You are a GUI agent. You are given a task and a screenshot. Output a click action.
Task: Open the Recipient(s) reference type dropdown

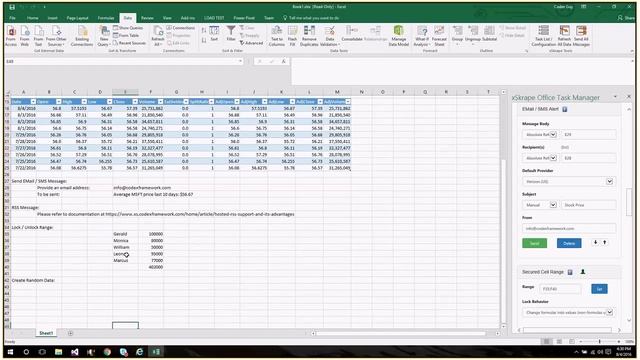[x=553, y=158]
